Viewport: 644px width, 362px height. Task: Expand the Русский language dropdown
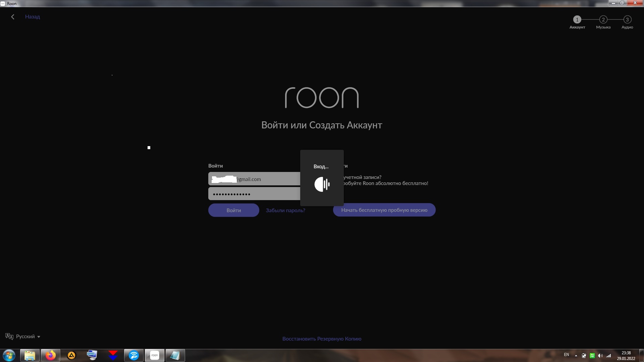pos(39,337)
